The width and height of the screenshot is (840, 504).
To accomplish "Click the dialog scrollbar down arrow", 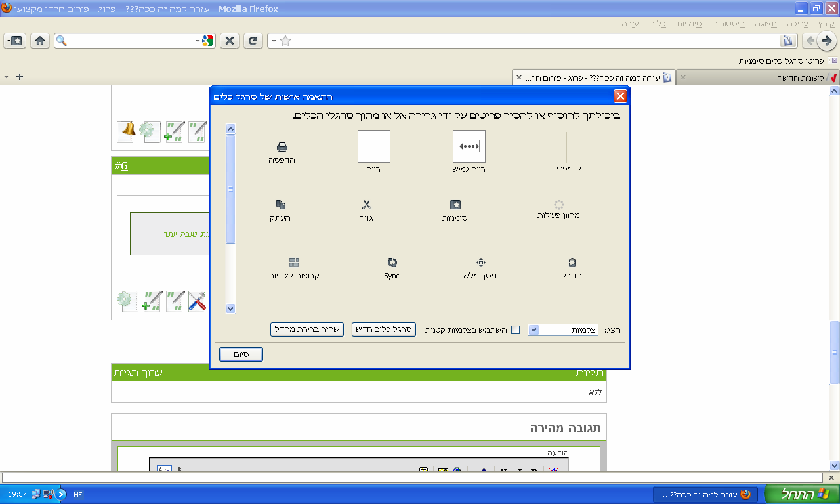I will [x=230, y=308].
